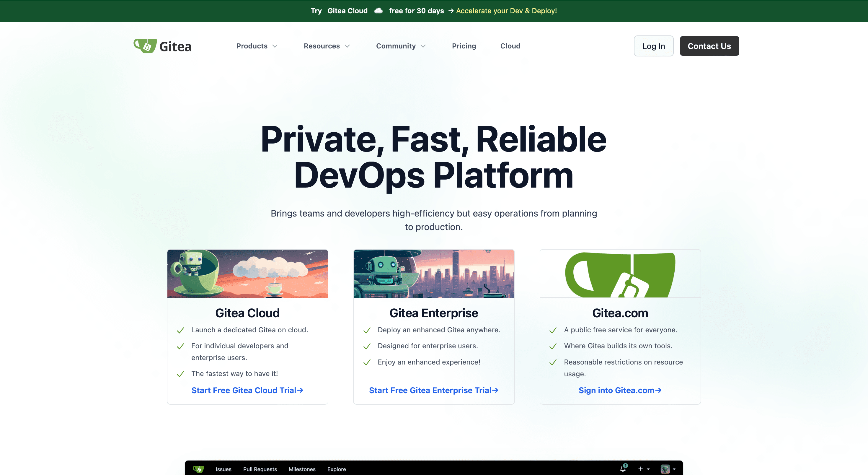868x475 pixels.
Task: Click 'Gitea Cloud' text in the top banner
Action: tap(347, 11)
